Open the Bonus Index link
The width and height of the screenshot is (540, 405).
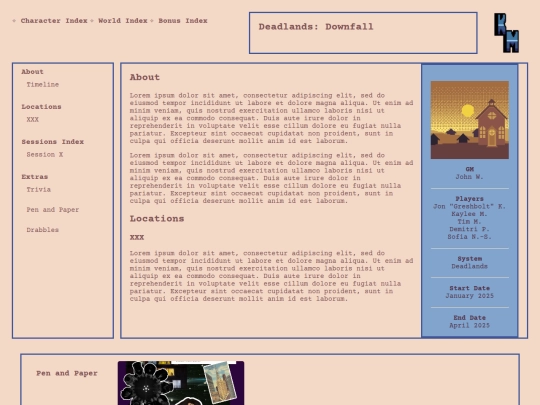183,21
